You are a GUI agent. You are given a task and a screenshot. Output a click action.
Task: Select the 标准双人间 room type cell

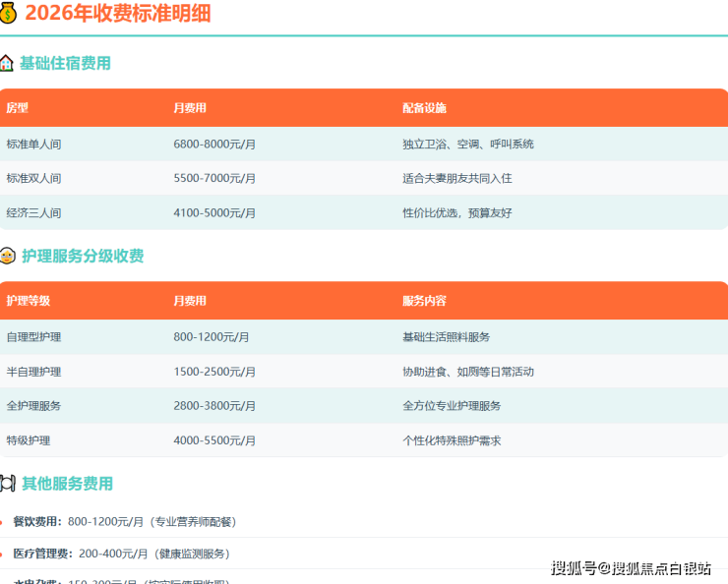coord(34,178)
